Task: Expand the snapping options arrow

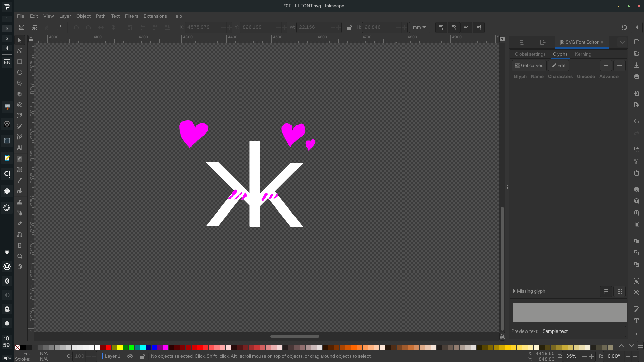Action: click(636, 27)
